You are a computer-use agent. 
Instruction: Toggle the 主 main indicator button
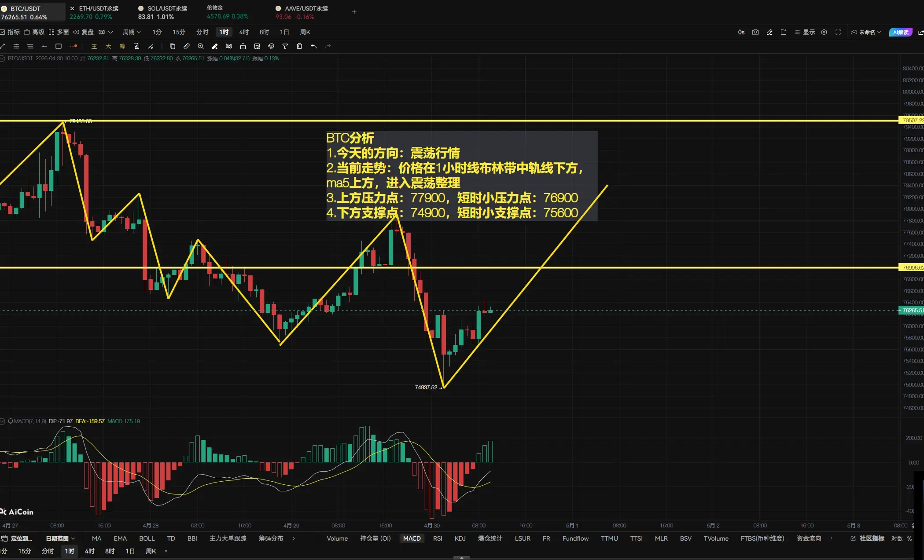coord(94,46)
